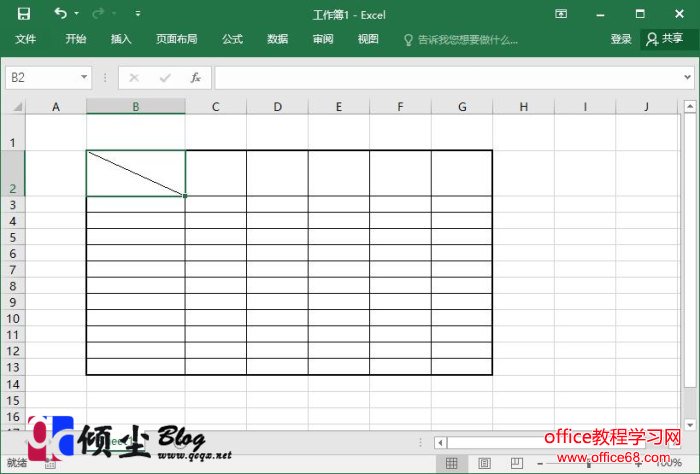Click the Tell Me search box with lightbulb
The image size is (700, 474).
(x=461, y=40)
